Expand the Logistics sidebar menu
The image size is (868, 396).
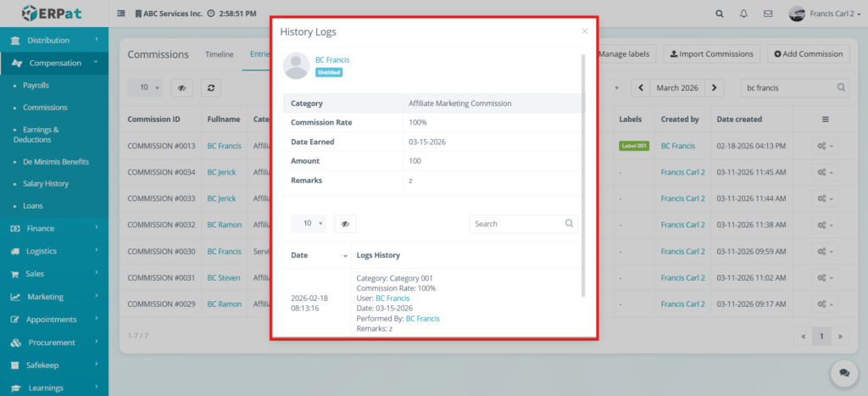54,251
